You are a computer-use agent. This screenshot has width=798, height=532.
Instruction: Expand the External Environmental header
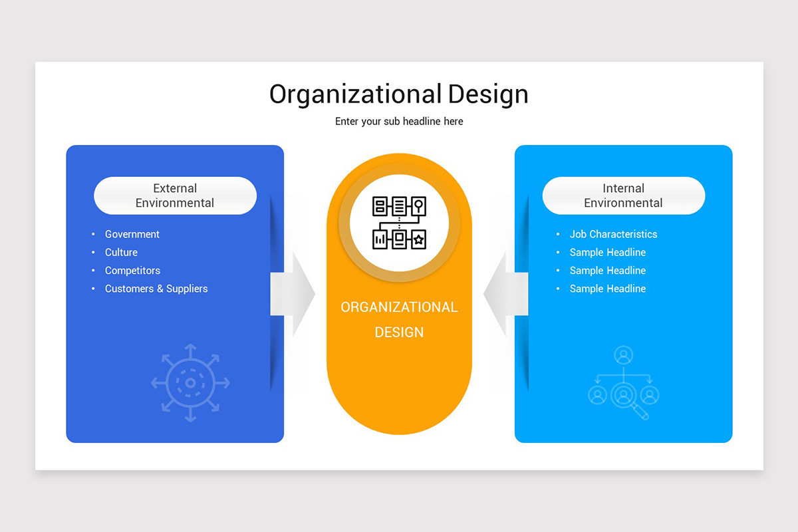point(175,196)
